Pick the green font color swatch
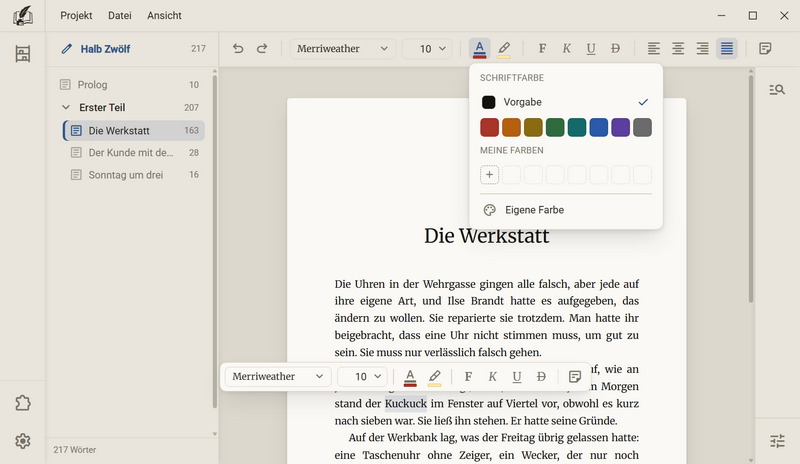Screen dimensions: 800x464 coord(555,127)
